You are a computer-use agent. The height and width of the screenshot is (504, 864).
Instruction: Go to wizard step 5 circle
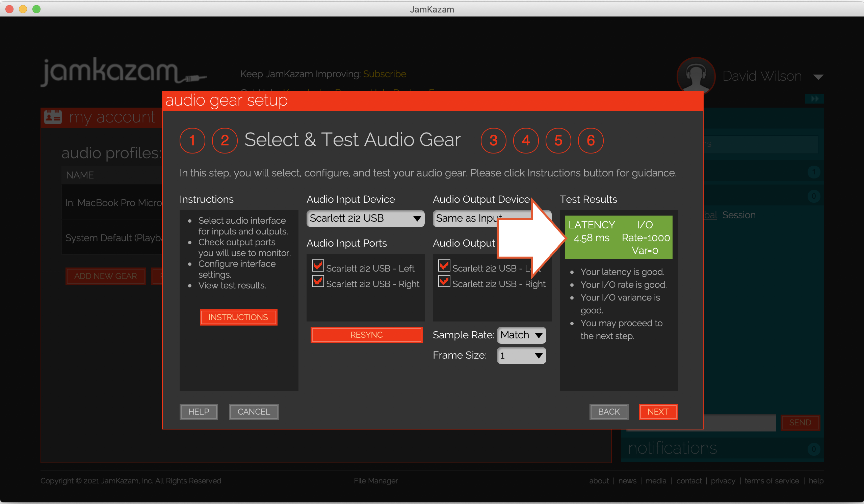(558, 141)
